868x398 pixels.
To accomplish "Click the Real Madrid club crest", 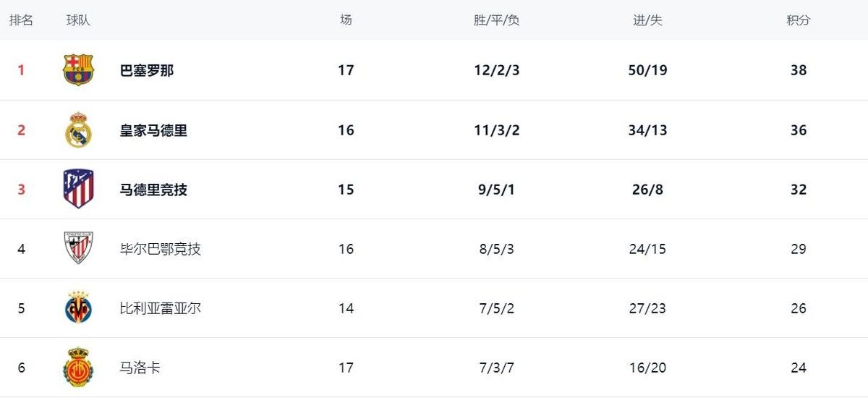I will pos(78,130).
